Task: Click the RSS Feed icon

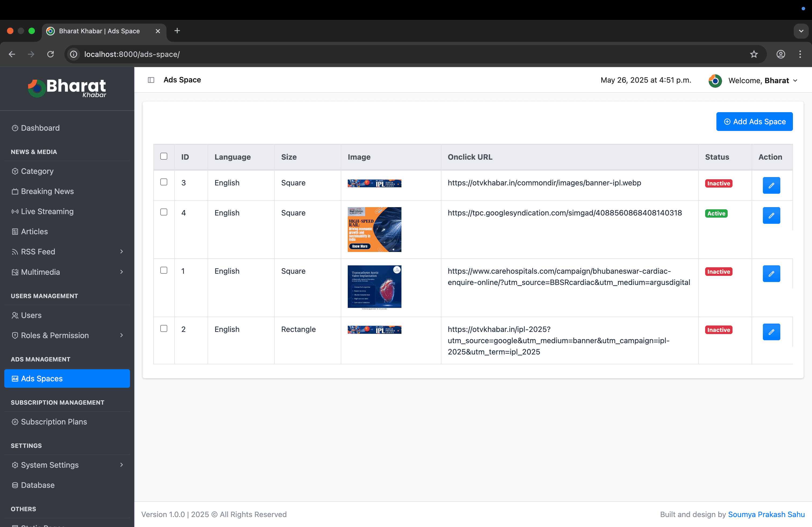Action: (15, 252)
